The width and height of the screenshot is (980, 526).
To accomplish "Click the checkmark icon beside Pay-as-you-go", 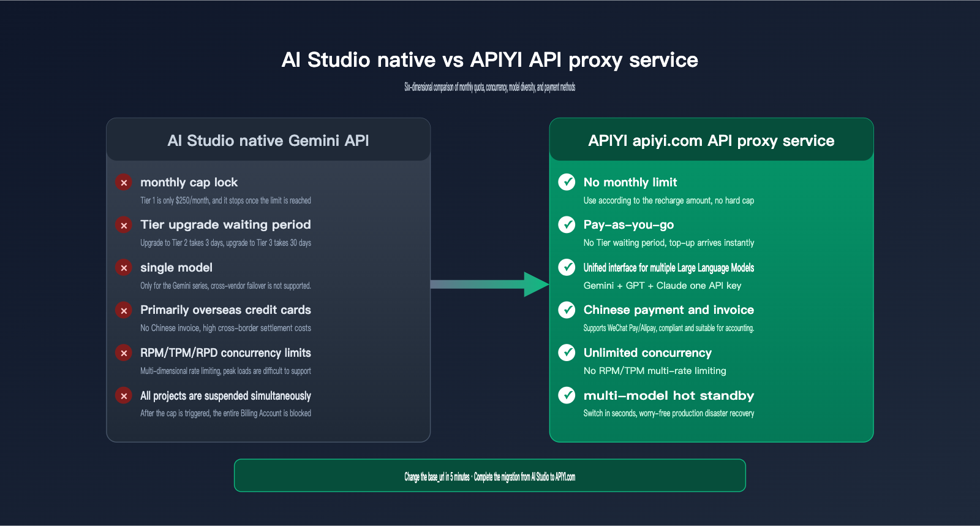I will [x=567, y=224].
